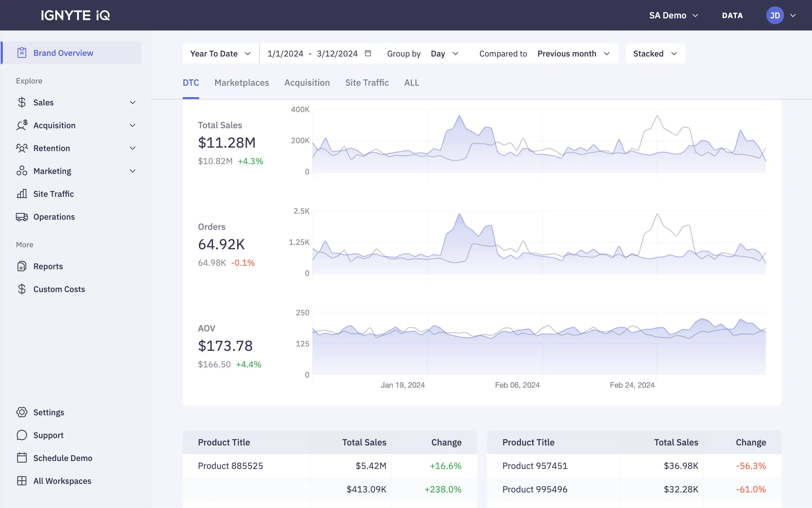The image size is (812, 508).
Task: Click the Feb 24, 2024 axis label
Action: [632, 385]
